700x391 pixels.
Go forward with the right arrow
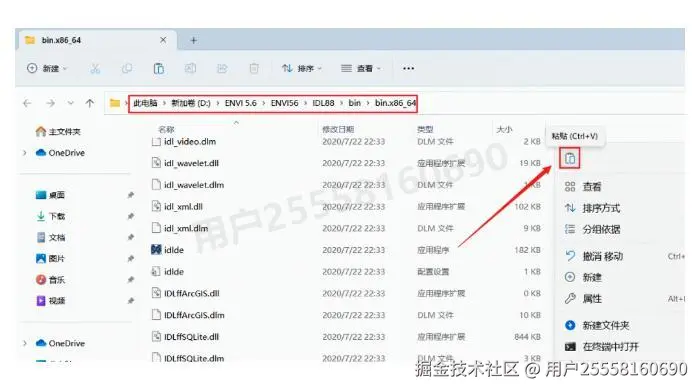(x=50, y=103)
